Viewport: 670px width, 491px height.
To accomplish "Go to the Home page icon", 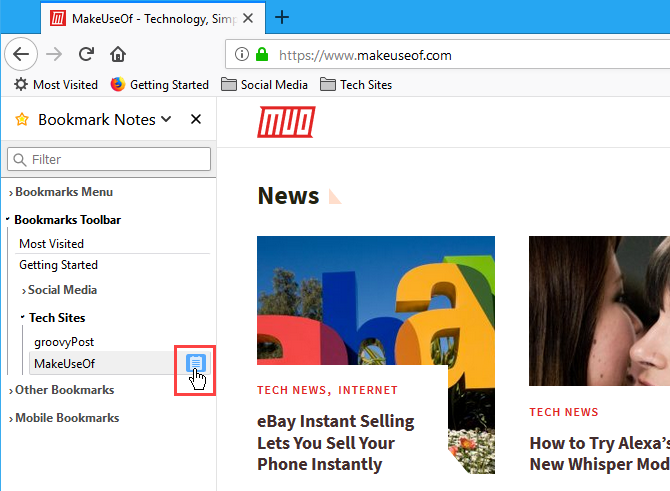I will [x=118, y=54].
